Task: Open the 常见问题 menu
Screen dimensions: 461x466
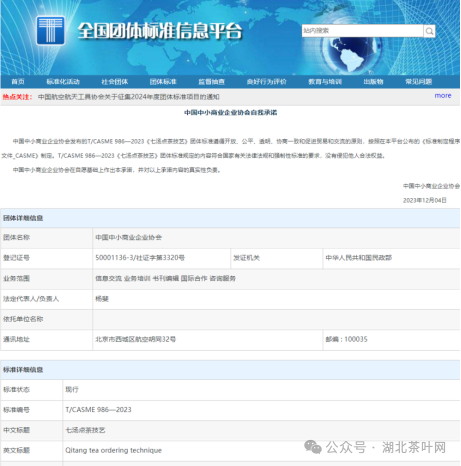Action: pyautogui.click(x=419, y=82)
